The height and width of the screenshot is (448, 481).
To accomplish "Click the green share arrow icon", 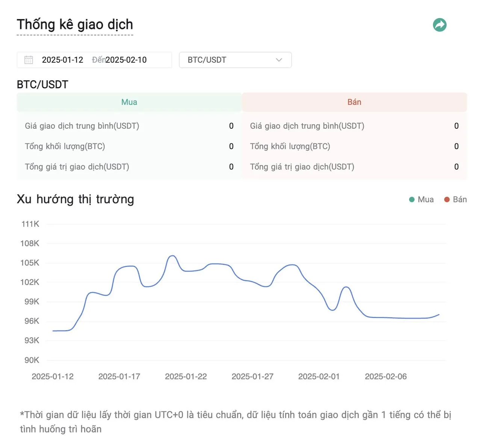I will pos(440,25).
